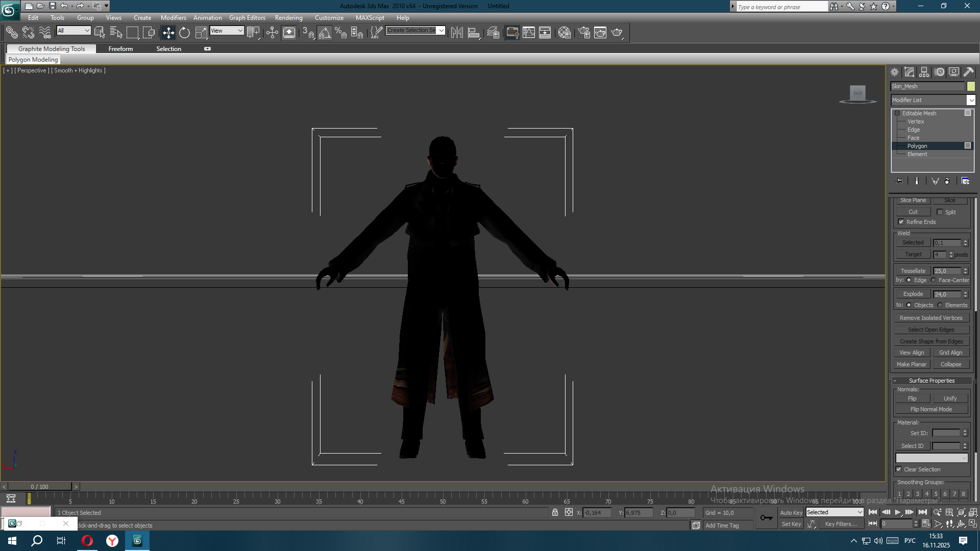Enable the Split checkbox
Screen dimensions: 980x551
(940, 212)
